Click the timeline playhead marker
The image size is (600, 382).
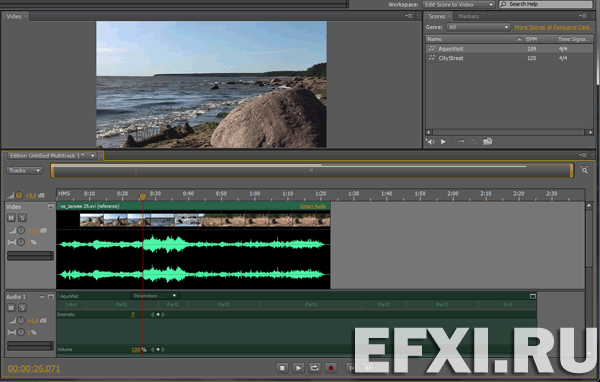143,197
